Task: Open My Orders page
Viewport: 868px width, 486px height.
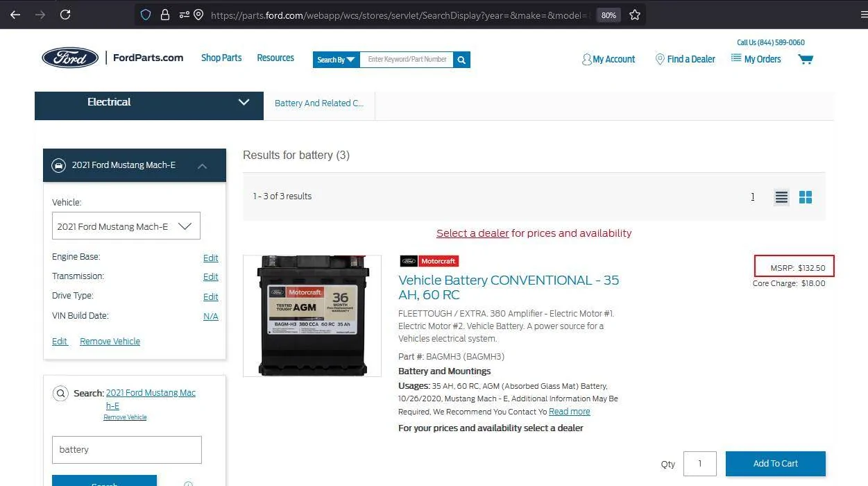Action: [756, 59]
